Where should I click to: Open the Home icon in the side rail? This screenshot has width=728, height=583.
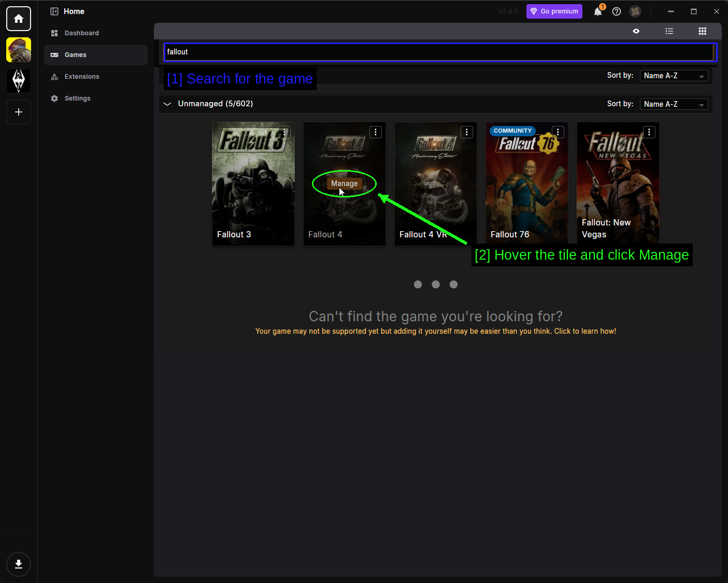19,19
